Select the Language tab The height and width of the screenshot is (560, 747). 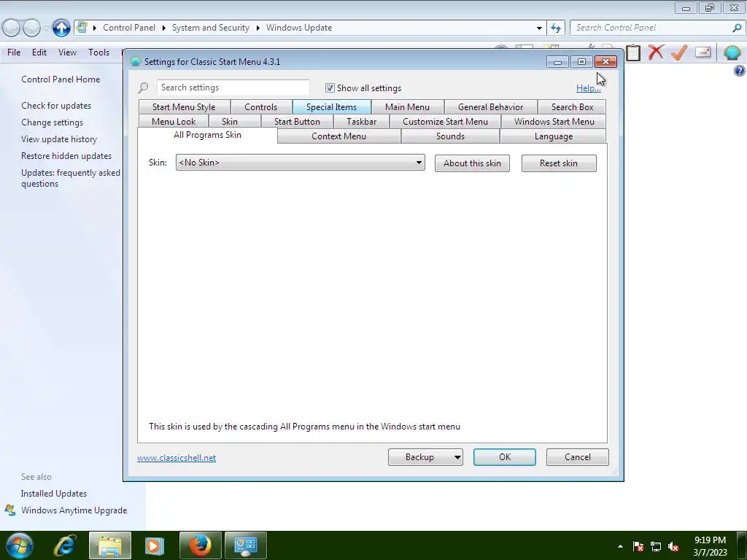point(554,136)
